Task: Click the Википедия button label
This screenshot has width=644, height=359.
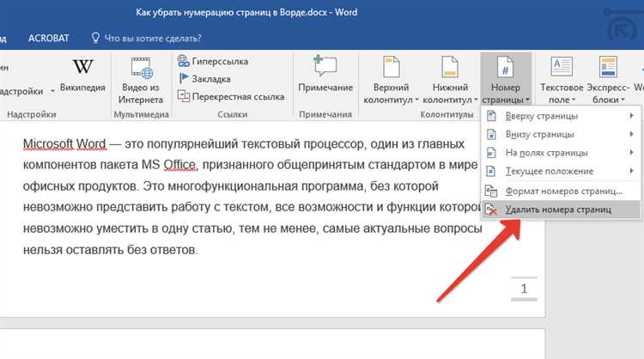Action: 82,88
